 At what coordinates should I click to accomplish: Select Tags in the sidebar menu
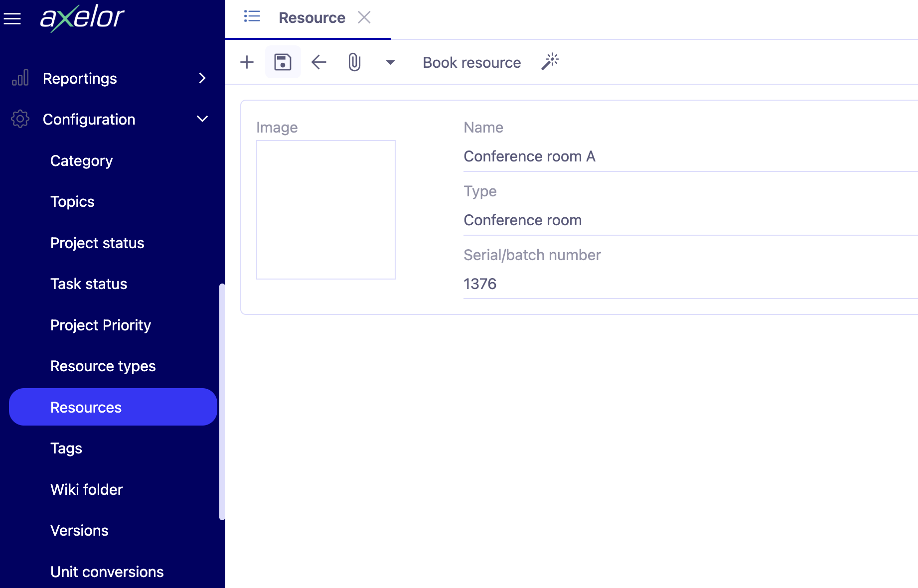(66, 448)
